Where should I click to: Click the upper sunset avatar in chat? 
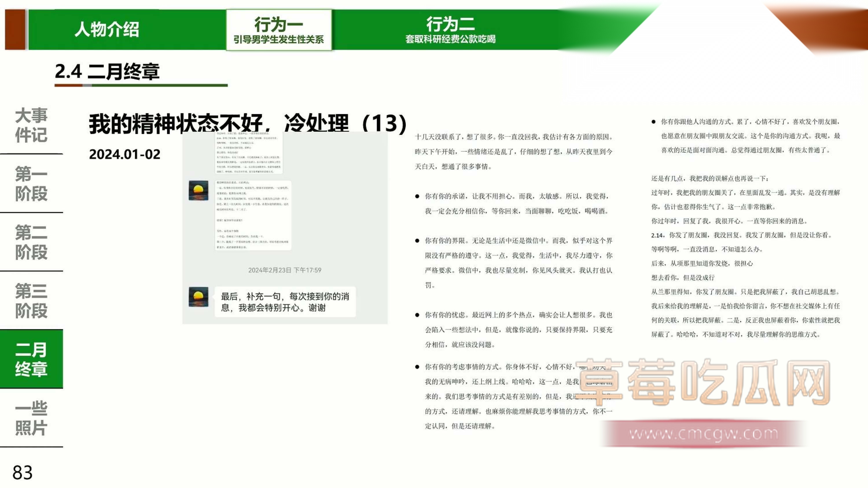tap(198, 191)
